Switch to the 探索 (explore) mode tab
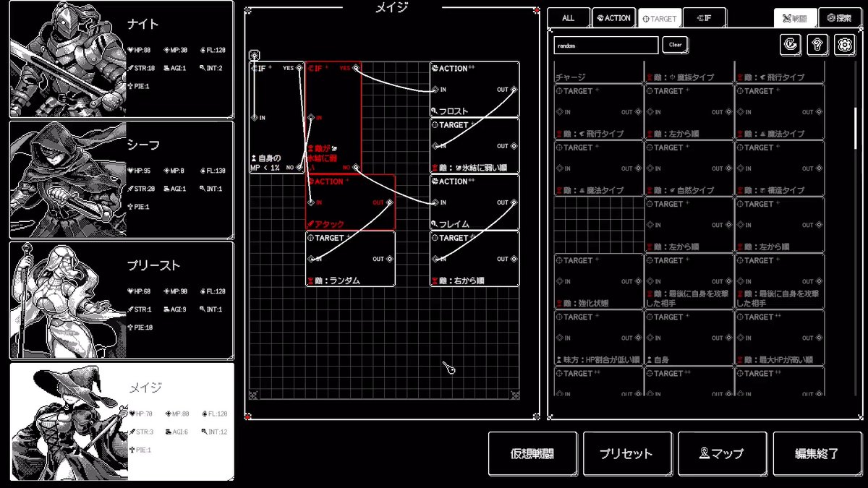The image size is (868, 488). pos(841,18)
